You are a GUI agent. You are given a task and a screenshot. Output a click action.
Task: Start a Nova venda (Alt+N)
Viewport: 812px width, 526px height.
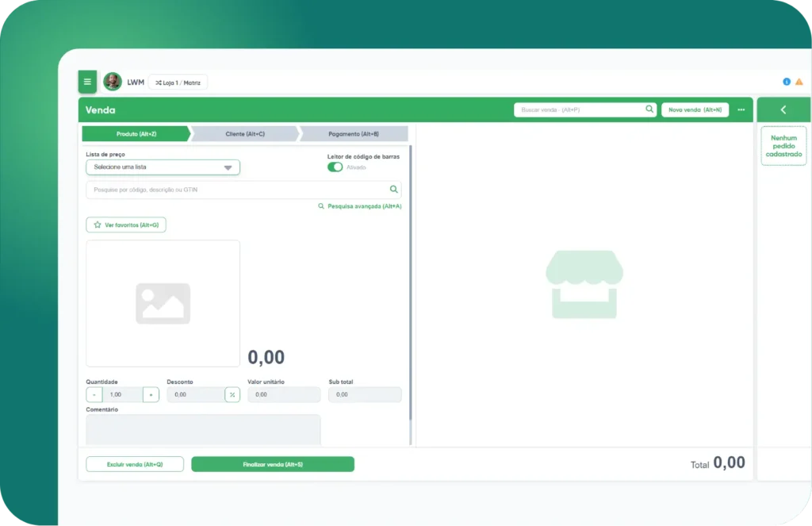pos(695,109)
